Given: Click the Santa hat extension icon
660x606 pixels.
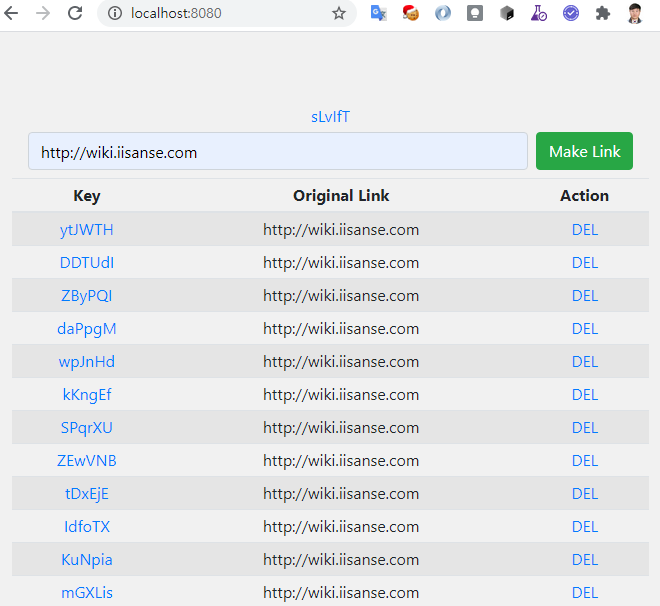Looking at the screenshot, I should (x=410, y=13).
